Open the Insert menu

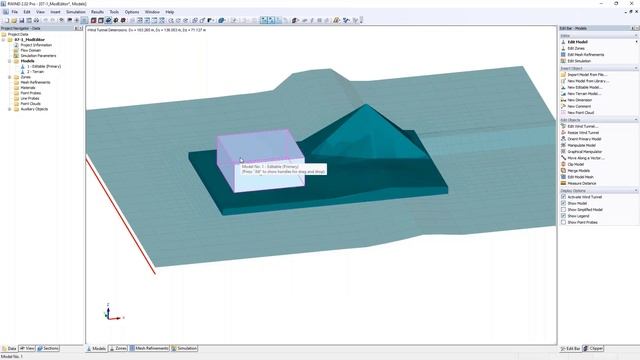55,12
